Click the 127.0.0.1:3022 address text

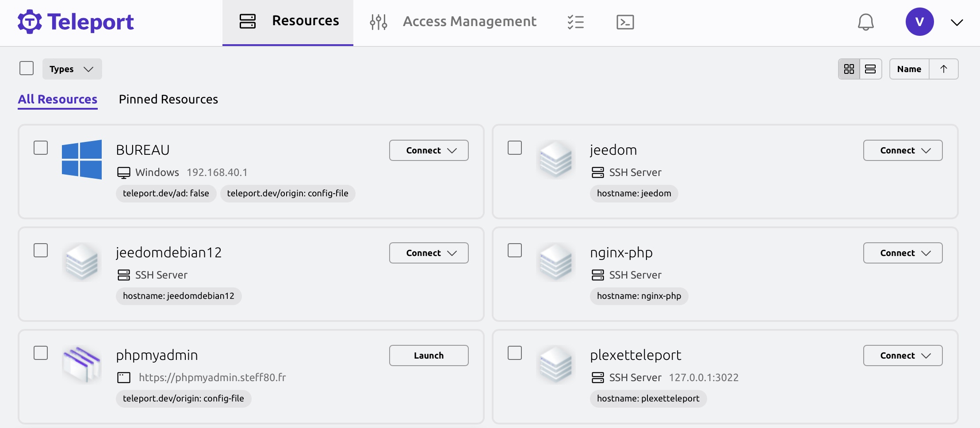[x=704, y=378]
